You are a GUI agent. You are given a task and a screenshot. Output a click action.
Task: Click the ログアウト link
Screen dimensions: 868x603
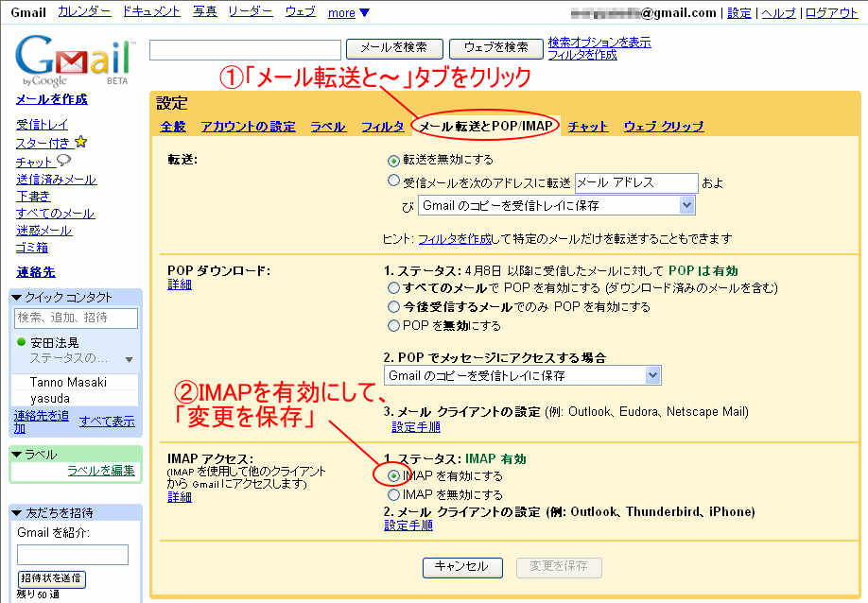click(831, 12)
